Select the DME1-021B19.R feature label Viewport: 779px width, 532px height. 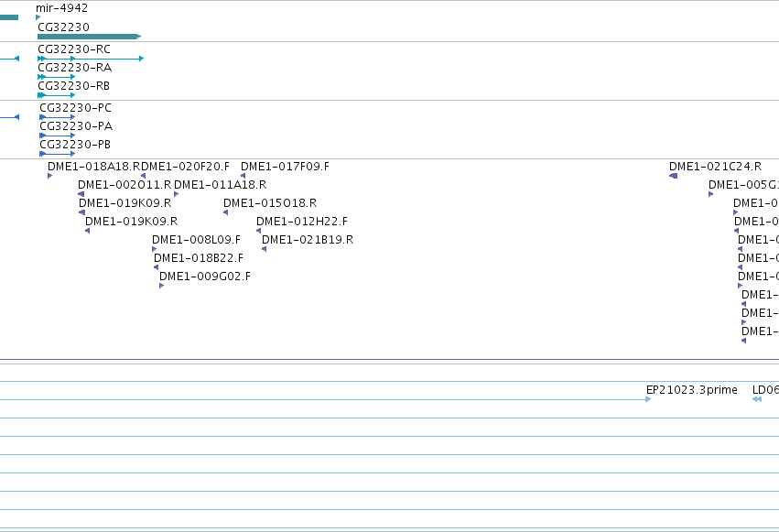tap(308, 240)
